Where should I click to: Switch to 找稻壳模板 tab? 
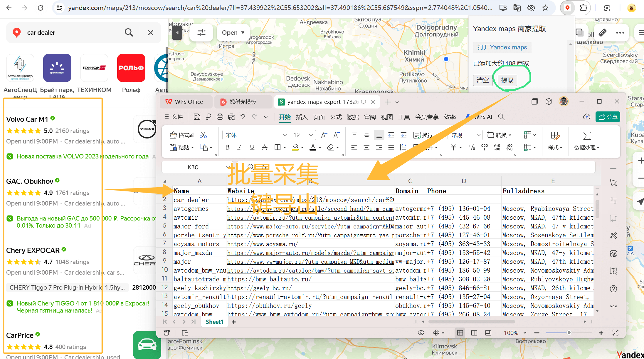click(x=243, y=102)
